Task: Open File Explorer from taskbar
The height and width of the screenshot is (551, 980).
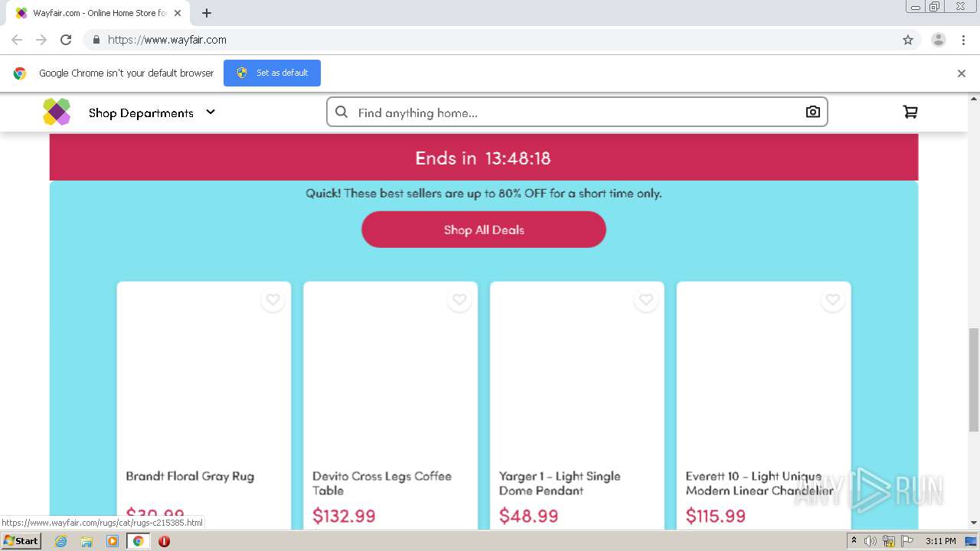Action: click(x=87, y=541)
